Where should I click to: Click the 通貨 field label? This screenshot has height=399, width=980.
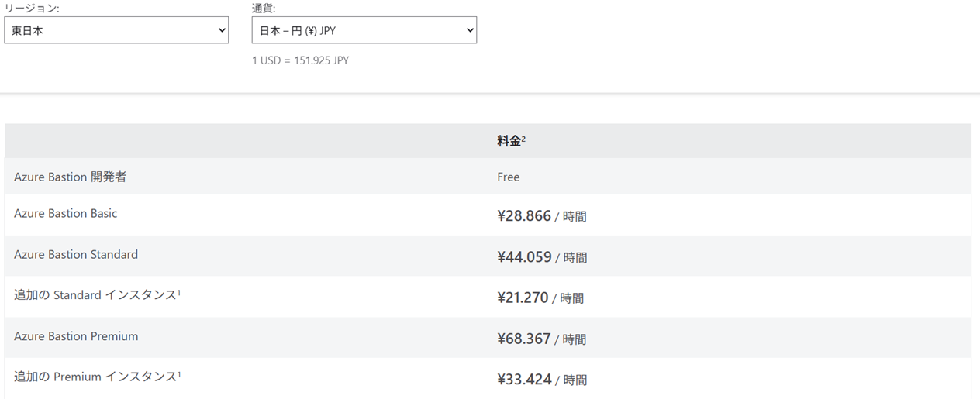coord(264,8)
